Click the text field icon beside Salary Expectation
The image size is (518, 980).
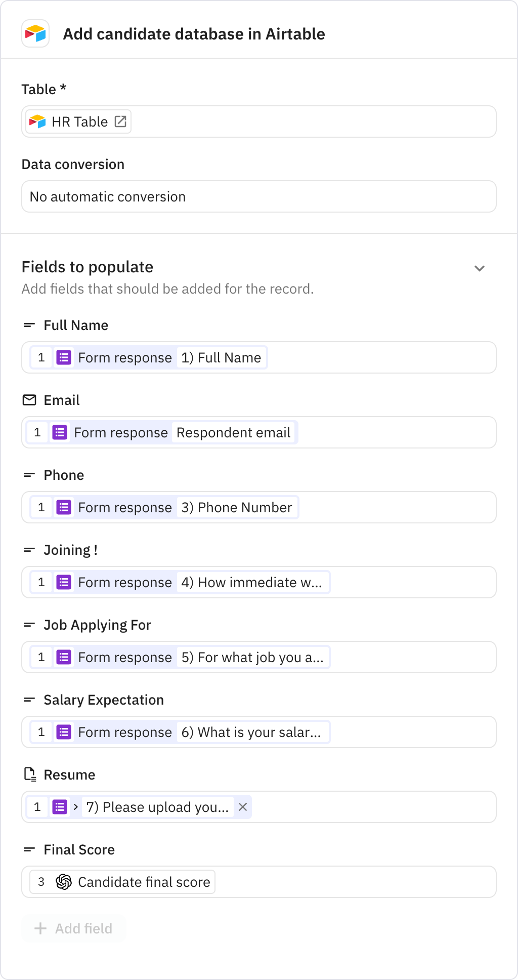tap(29, 700)
